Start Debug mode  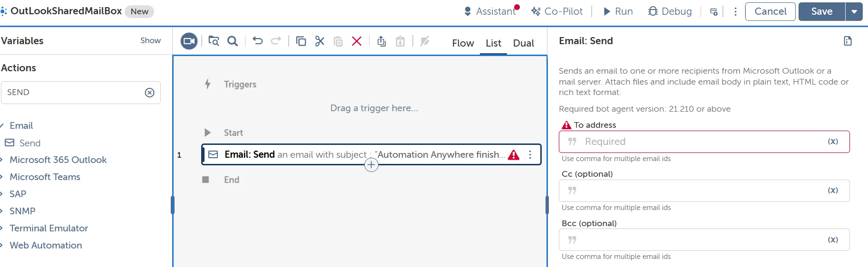[x=670, y=11]
